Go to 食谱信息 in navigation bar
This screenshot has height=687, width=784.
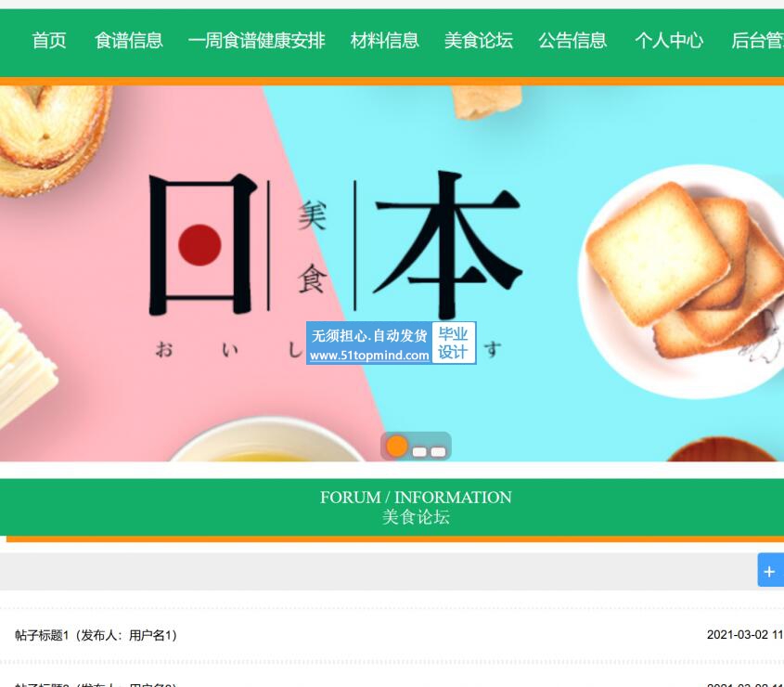pos(129,41)
